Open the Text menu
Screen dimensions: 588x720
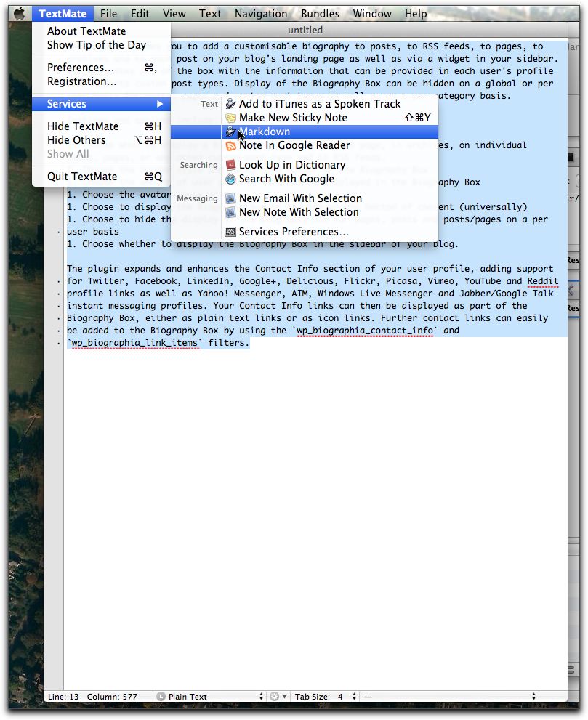pyautogui.click(x=210, y=14)
